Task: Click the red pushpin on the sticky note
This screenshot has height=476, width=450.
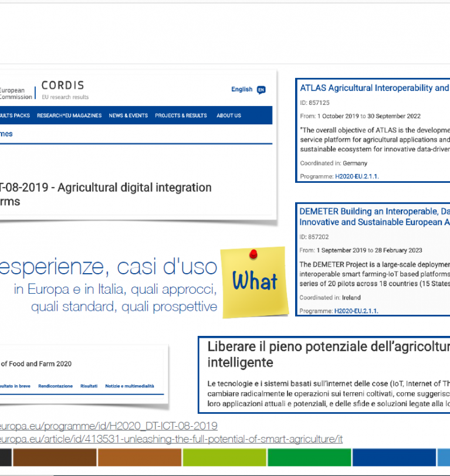Action: [253, 254]
